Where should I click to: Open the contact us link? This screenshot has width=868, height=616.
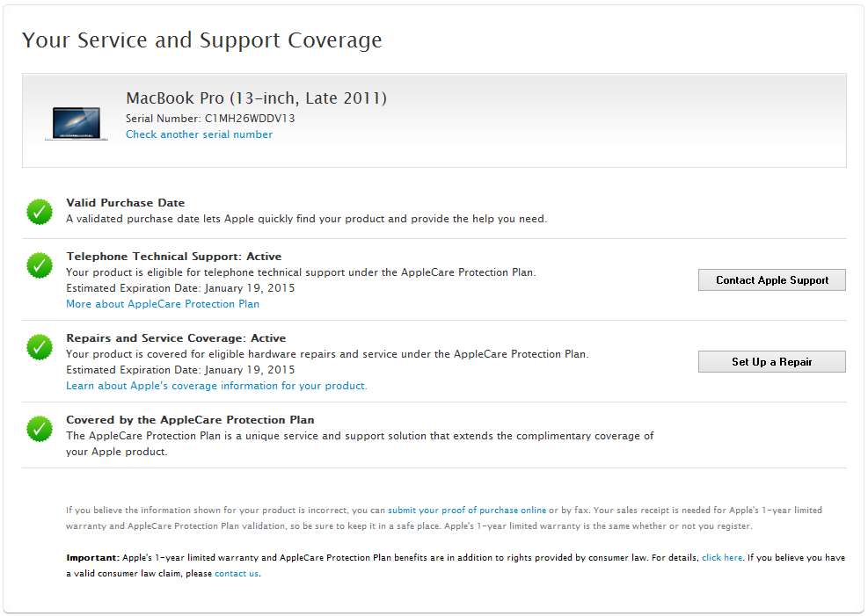click(x=237, y=574)
